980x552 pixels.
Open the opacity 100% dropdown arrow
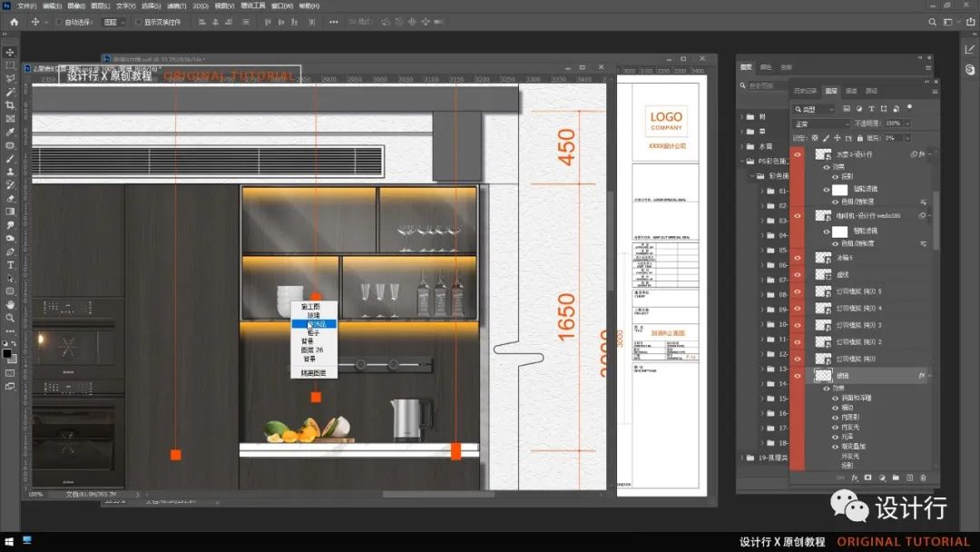pyautogui.click(x=908, y=123)
